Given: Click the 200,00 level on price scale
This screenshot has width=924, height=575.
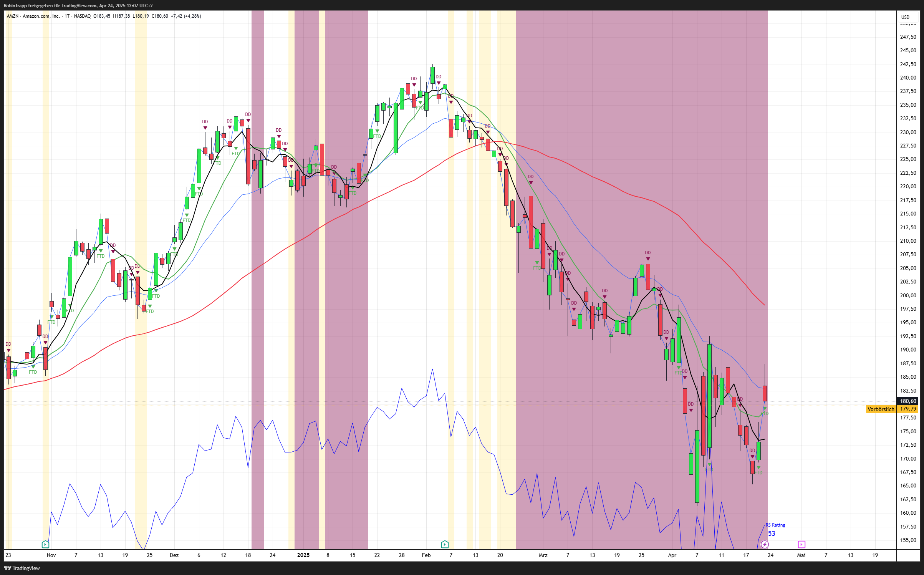Looking at the screenshot, I should tap(908, 295).
